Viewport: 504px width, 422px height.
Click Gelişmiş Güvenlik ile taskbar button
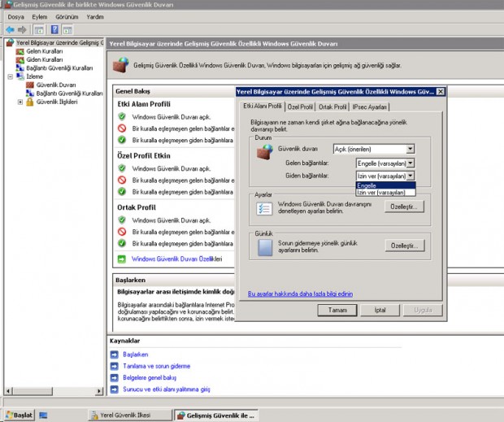[216, 415]
